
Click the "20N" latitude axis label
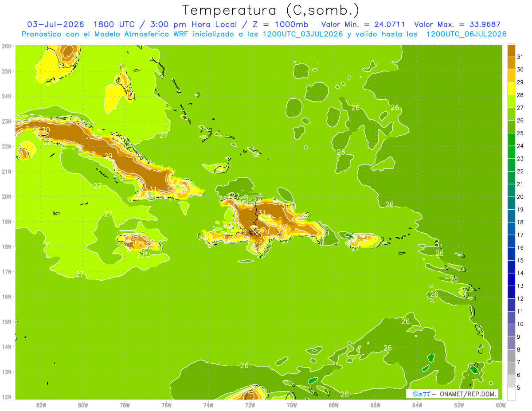coord(6,196)
